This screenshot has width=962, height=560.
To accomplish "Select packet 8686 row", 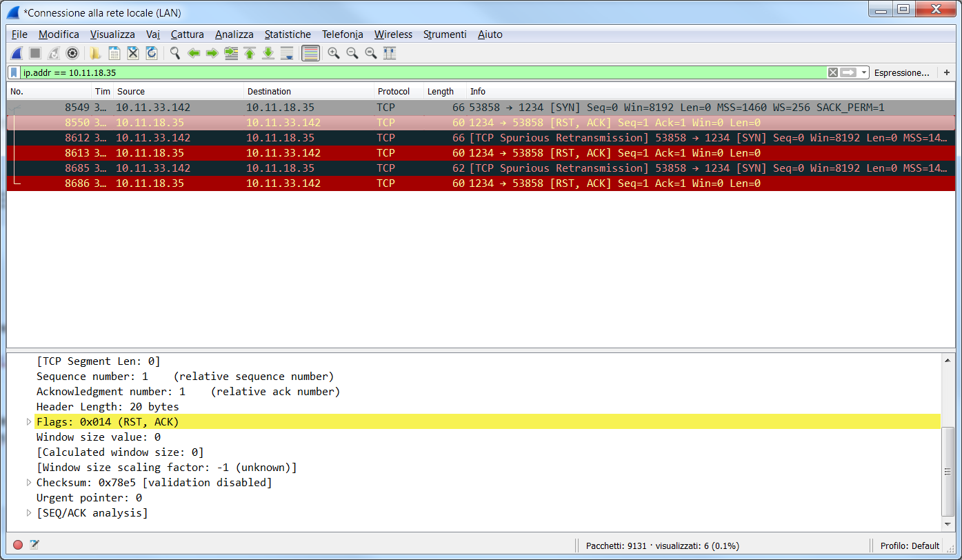I will tap(481, 183).
